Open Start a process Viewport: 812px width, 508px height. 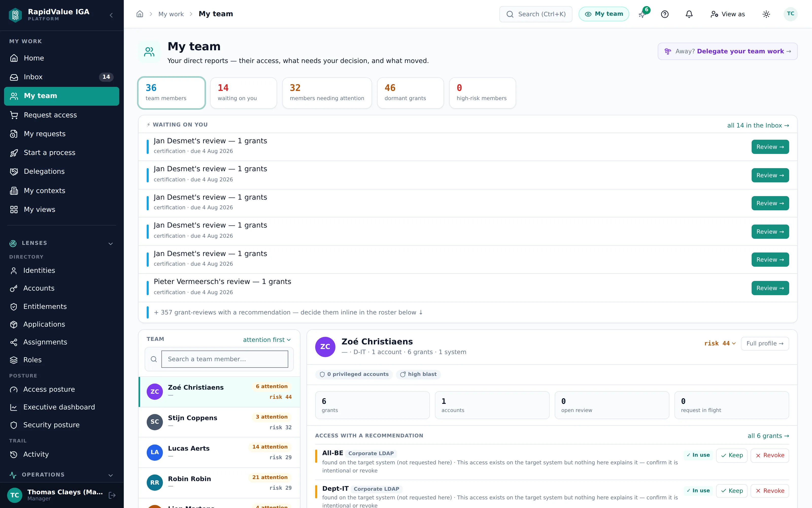(x=62, y=153)
